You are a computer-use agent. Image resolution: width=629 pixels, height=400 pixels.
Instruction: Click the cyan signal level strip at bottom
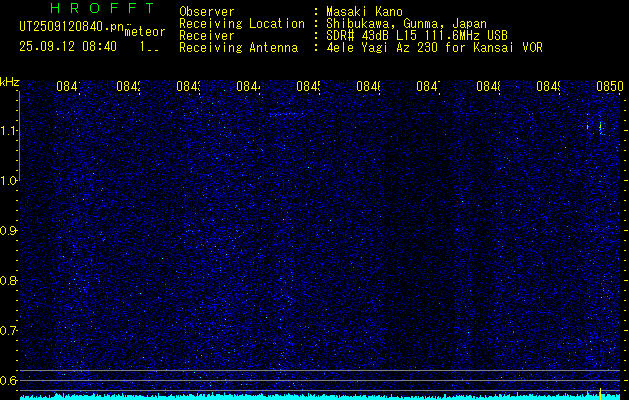(320, 397)
